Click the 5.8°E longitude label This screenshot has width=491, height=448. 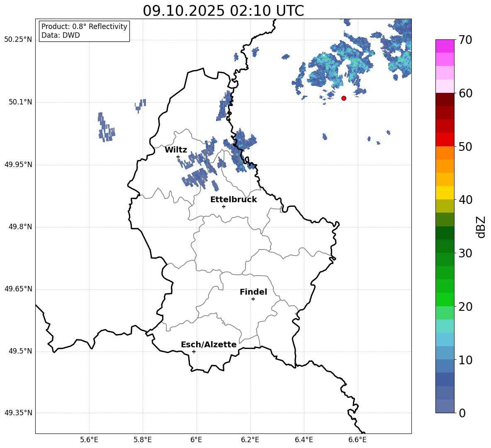coord(143,440)
